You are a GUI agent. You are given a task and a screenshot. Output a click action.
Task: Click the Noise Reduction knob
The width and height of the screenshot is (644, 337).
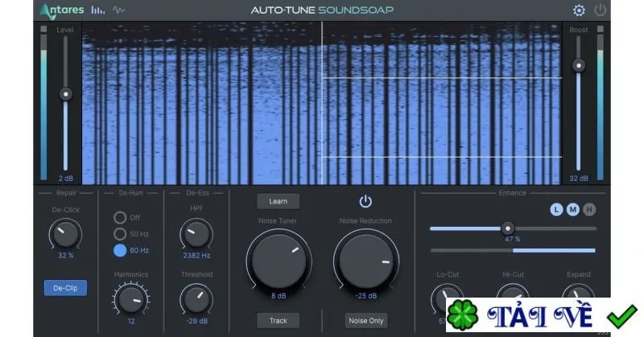point(366,261)
